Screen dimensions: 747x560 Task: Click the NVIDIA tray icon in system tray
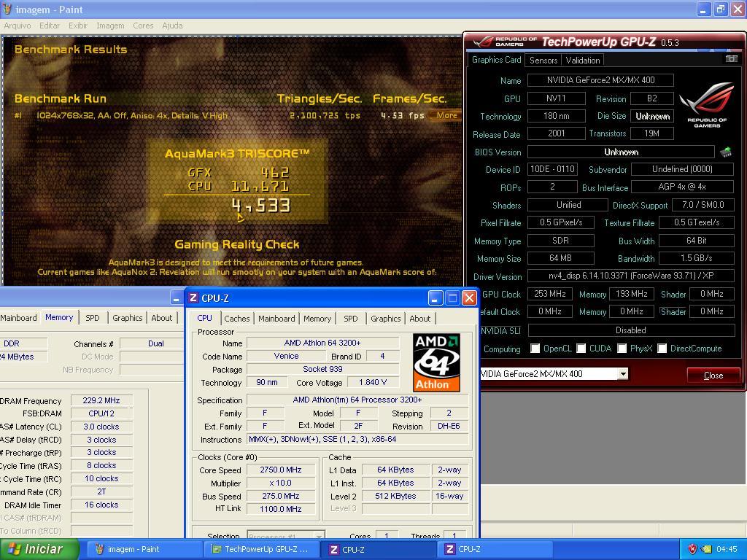[x=706, y=549]
